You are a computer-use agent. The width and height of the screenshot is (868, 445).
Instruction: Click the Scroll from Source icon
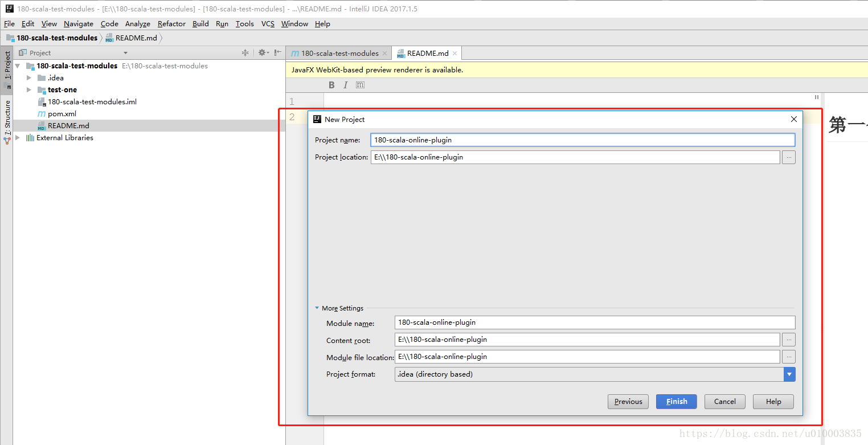pyautogui.click(x=245, y=53)
